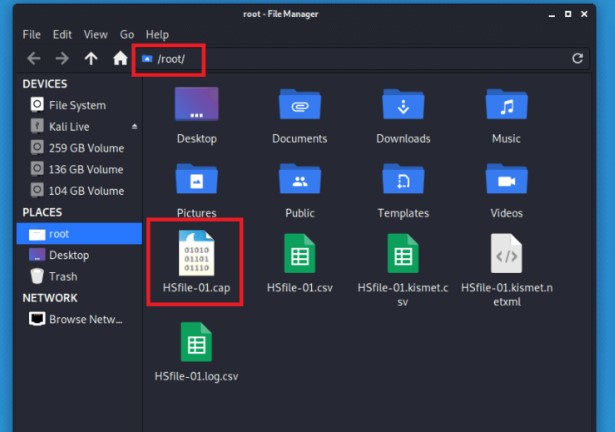Select the Pictures folder icon
Image resolution: width=615 pixels, height=432 pixels.
click(x=197, y=179)
